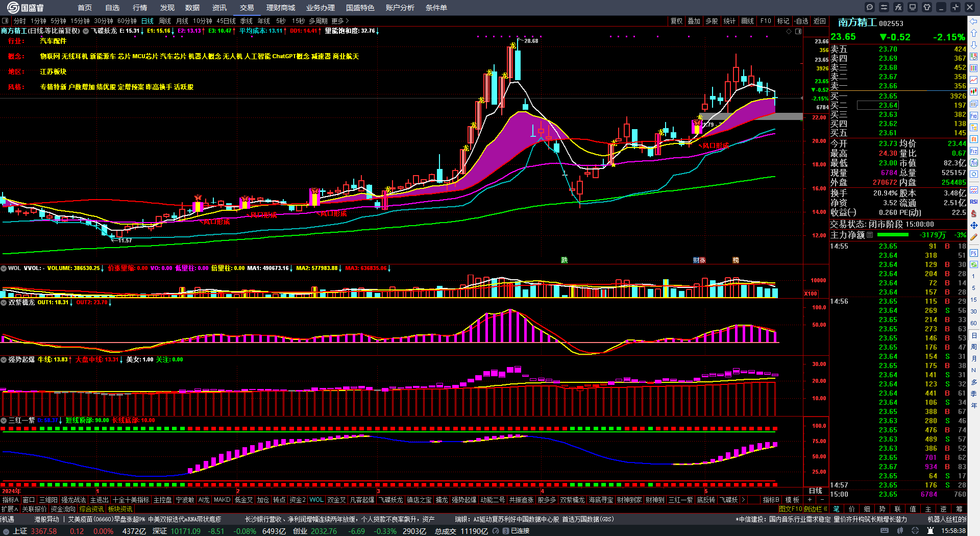Click the left arrow back icon in sidebar
Screen dimensions: 980x536
[x=974, y=21]
